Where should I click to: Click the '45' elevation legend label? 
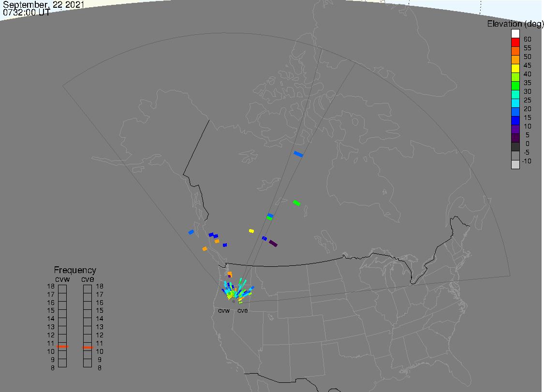[528, 65]
